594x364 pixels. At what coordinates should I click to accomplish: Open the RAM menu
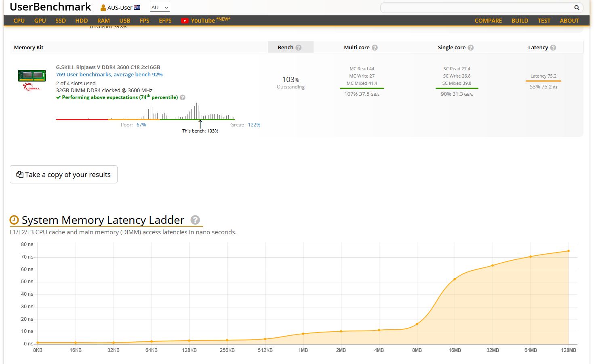pyautogui.click(x=103, y=21)
